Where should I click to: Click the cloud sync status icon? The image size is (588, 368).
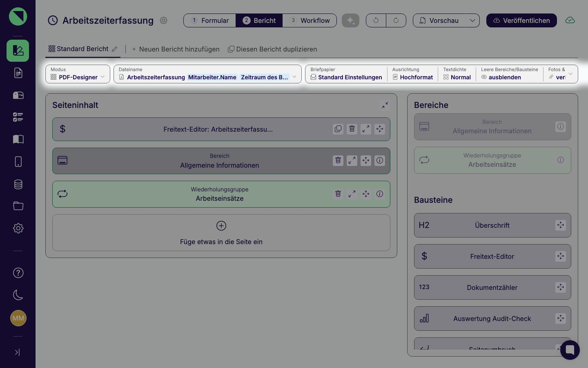coord(570,20)
